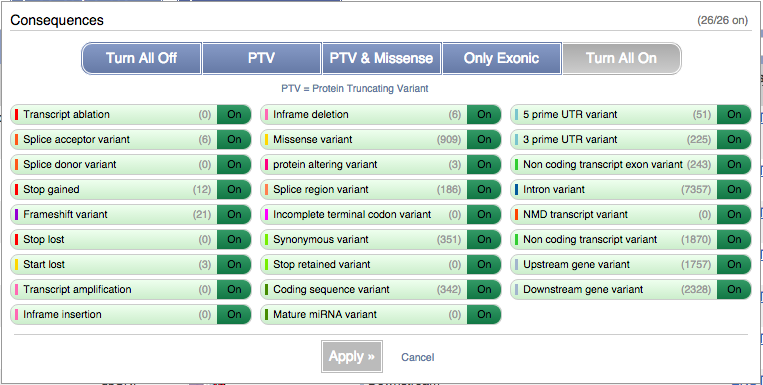
Task: Toggle the Frameshift variant On button
Action: tap(234, 215)
